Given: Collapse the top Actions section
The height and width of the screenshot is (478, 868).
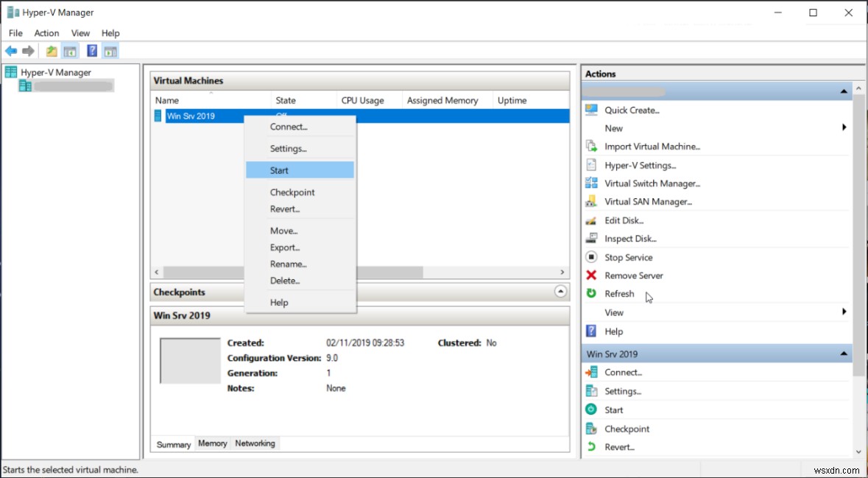Looking at the screenshot, I should click(842, 91).
